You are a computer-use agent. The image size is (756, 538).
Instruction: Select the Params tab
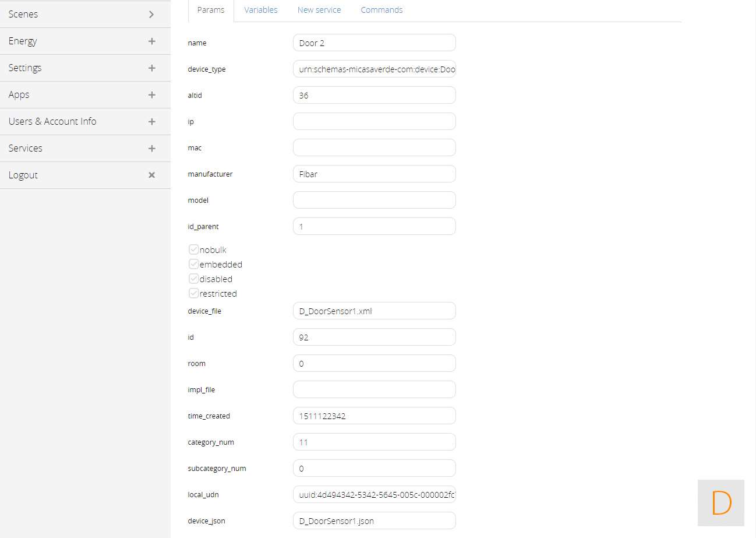point(211,10)
